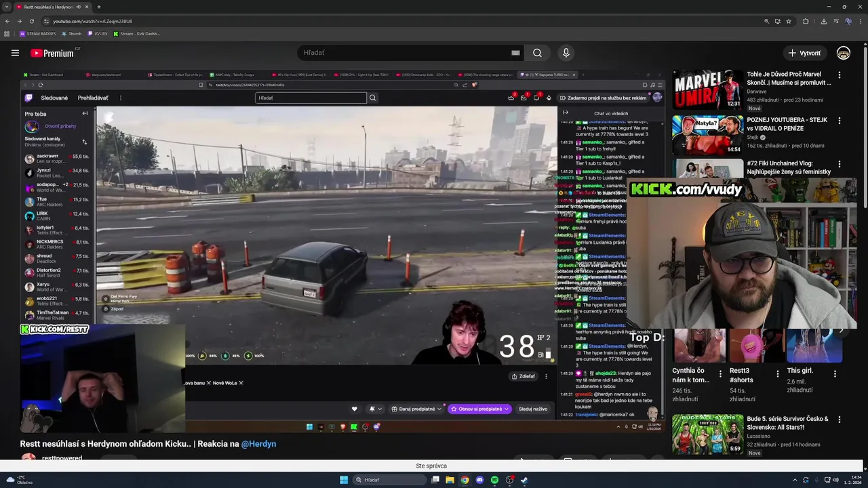The width and height of the screenshot is (868, 488).
Task: Open options for Cynthia čo nám short
Action: tap(720, 373)
